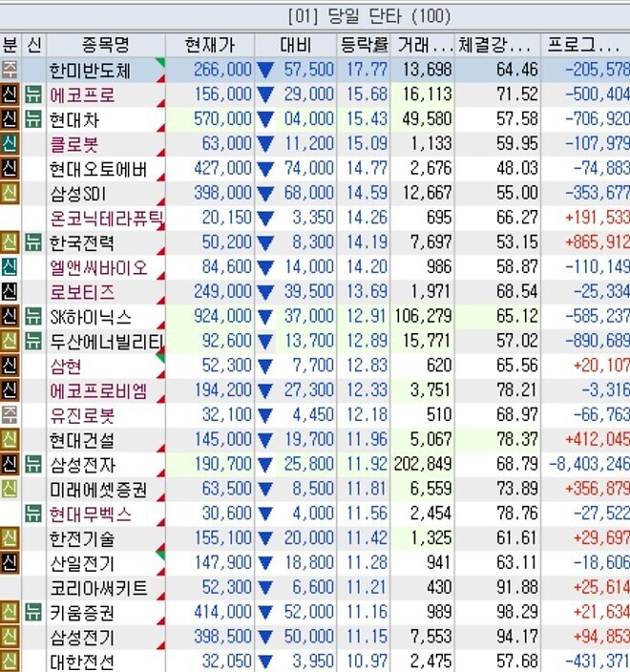Click the 20,150 price of 온코닉테라퓨틱
Screen dimensions: 630x672
(227, 218)
